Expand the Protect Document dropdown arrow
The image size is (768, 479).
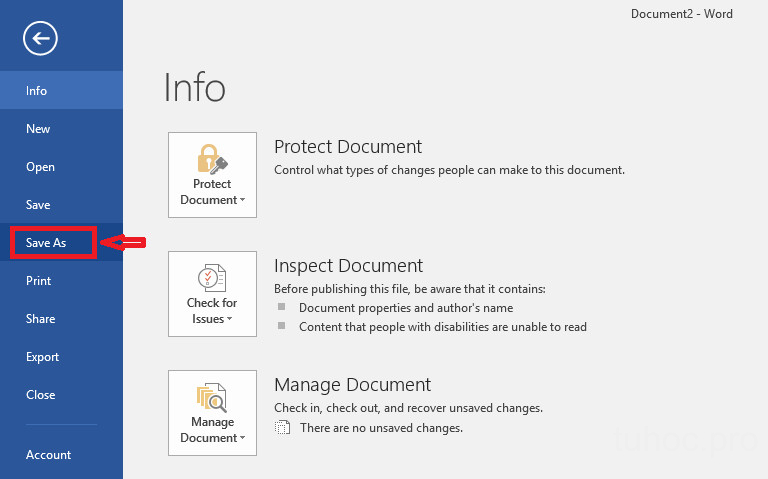pyautogui.click(x=242, y=200)
